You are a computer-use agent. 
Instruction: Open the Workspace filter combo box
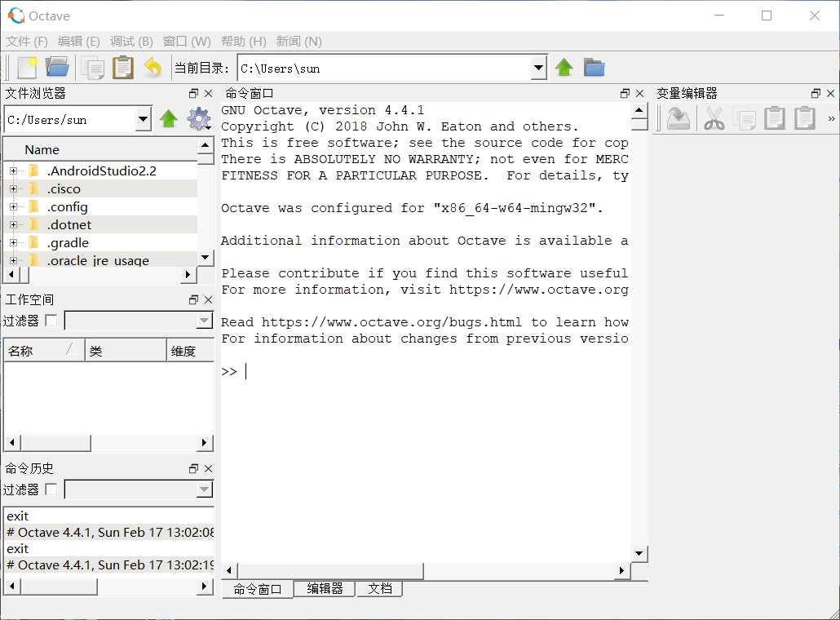(139, 321)
